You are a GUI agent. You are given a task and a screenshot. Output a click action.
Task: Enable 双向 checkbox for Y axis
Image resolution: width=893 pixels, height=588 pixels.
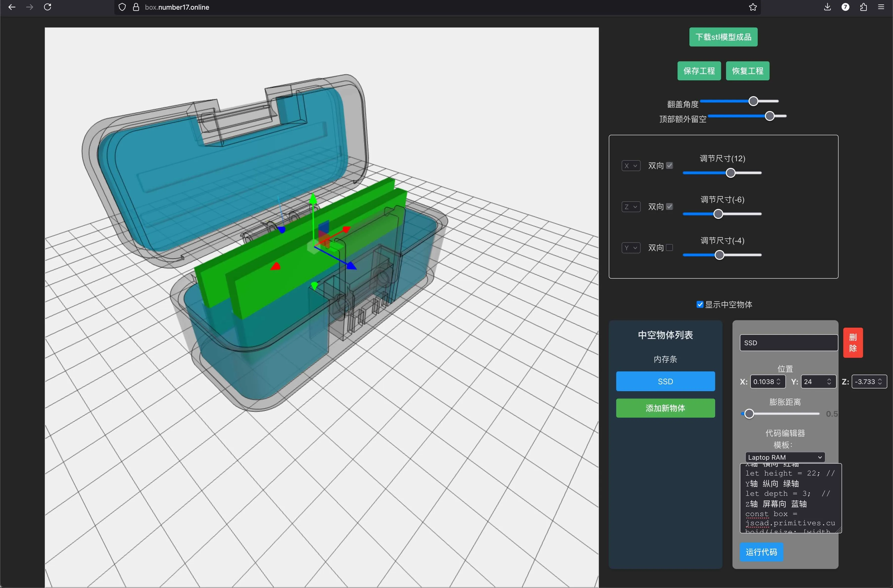tap(669, 248)
